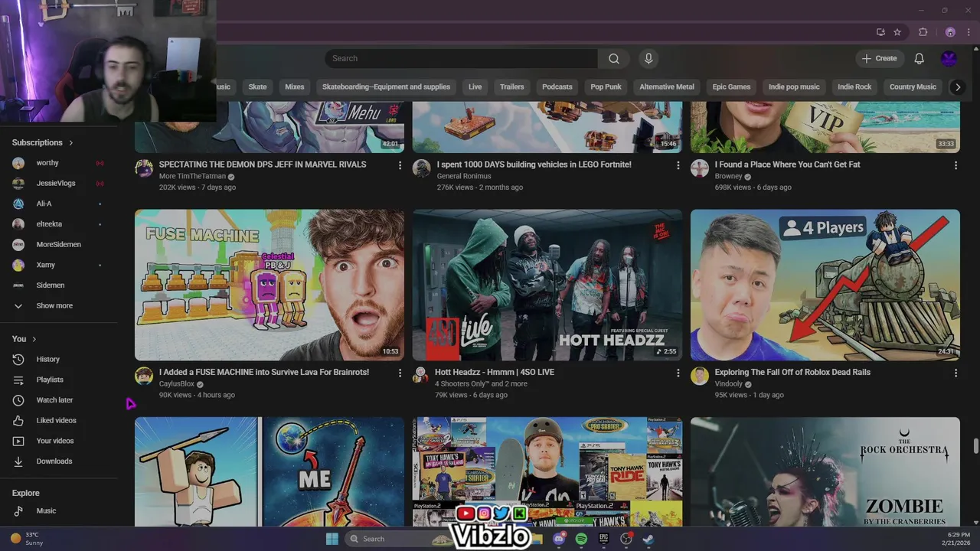Open the Tony Hawk games collection thumbnail

pyautogui.click(x=547, y=471)
